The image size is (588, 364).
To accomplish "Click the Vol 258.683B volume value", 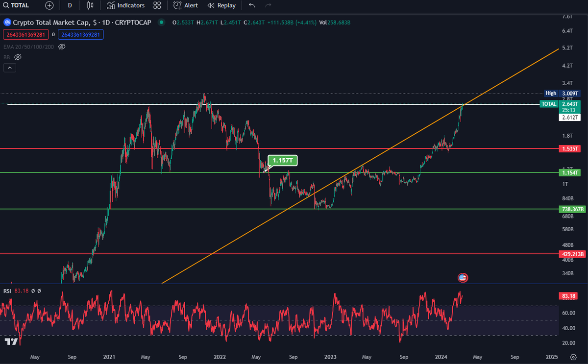I will pyautogui.click(x=334, y=23).
